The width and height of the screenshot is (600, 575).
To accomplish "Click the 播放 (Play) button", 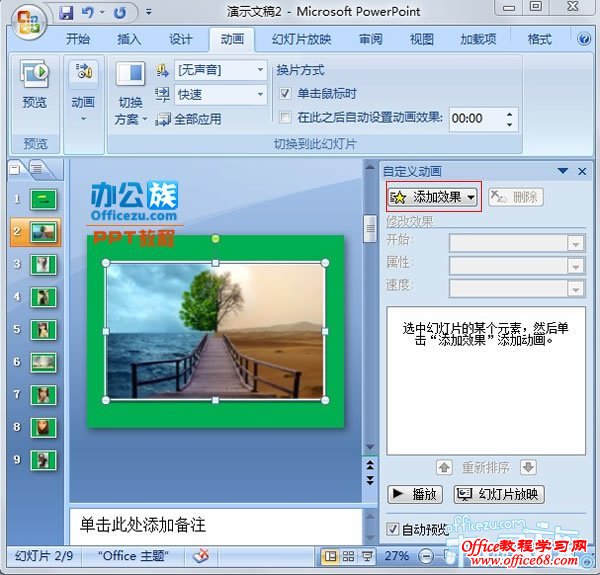I will [415, 494].
